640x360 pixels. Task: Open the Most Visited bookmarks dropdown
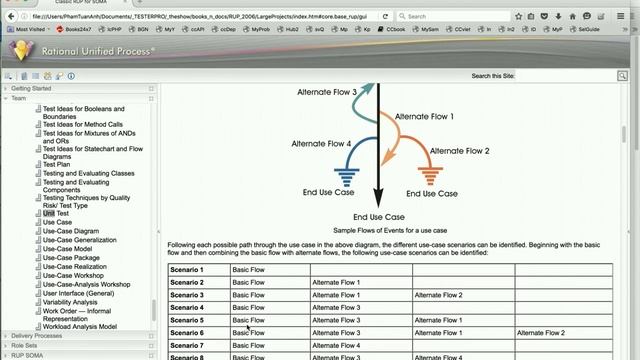(x=28, y=29)
